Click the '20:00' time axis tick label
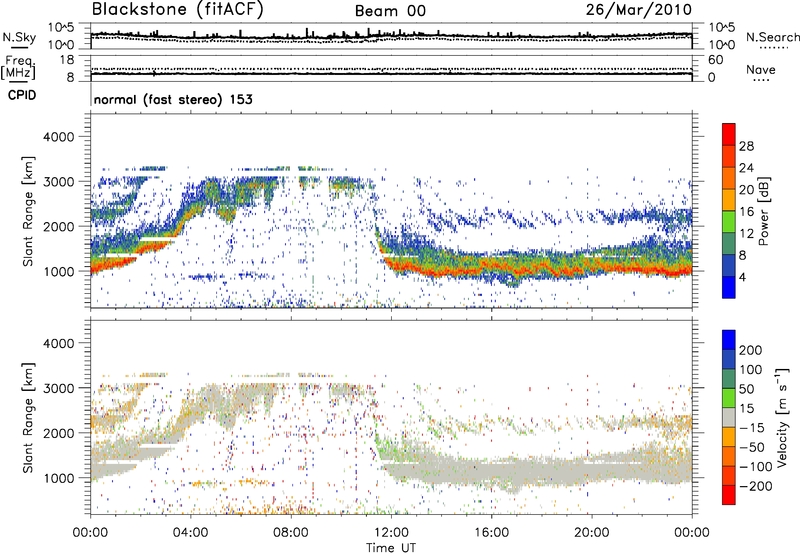This screenshot has height=554, width=800. [x=591, y=533]
